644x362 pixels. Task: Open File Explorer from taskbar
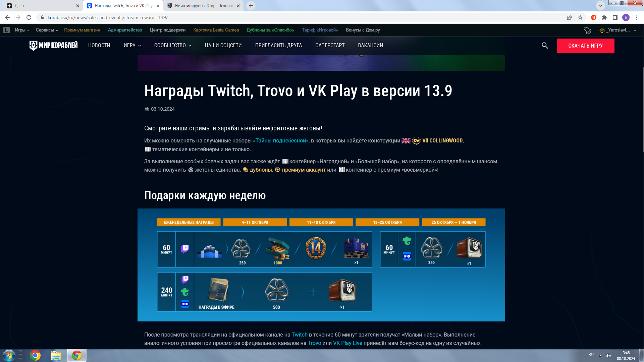click(x=56, y=355)
